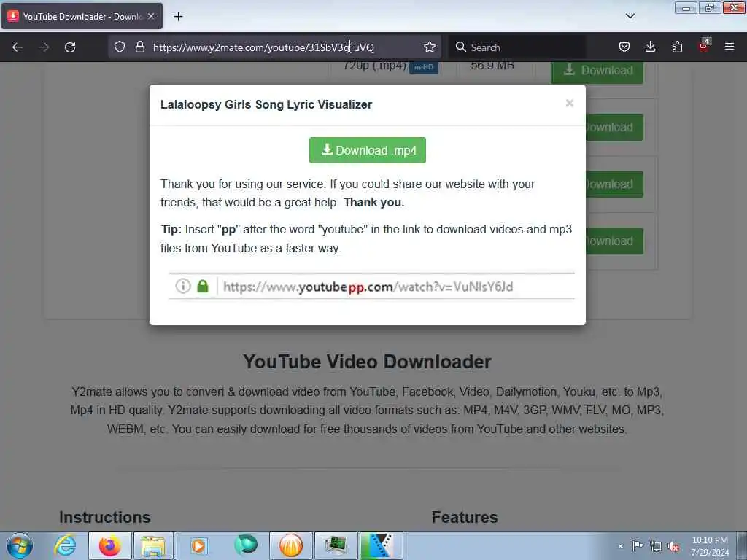Bookmark this page with the star icon
The image size is (747, 560).
click(429, 47)
